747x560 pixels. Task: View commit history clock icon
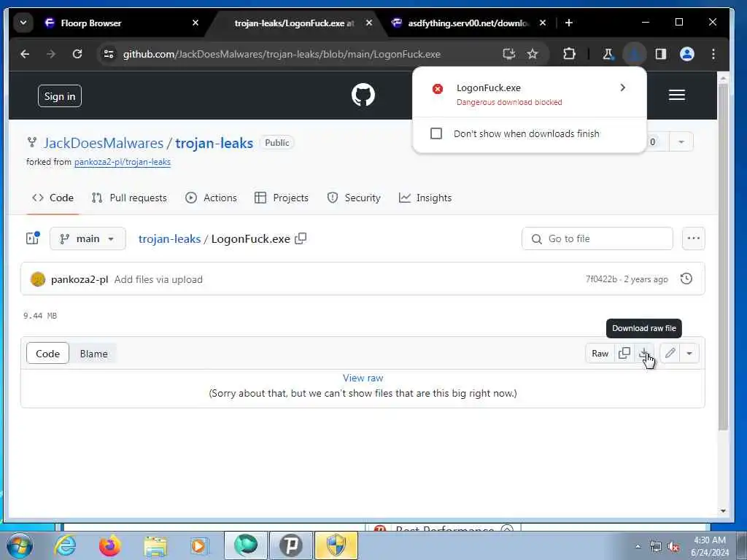(x=686, y=279)
